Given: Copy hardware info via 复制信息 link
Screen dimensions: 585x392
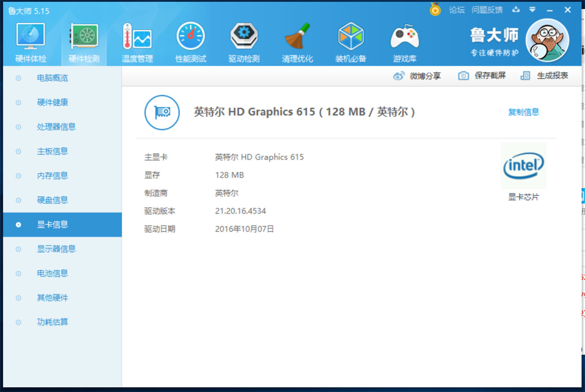Looking at the screenshot, I should tap(524, 112).
